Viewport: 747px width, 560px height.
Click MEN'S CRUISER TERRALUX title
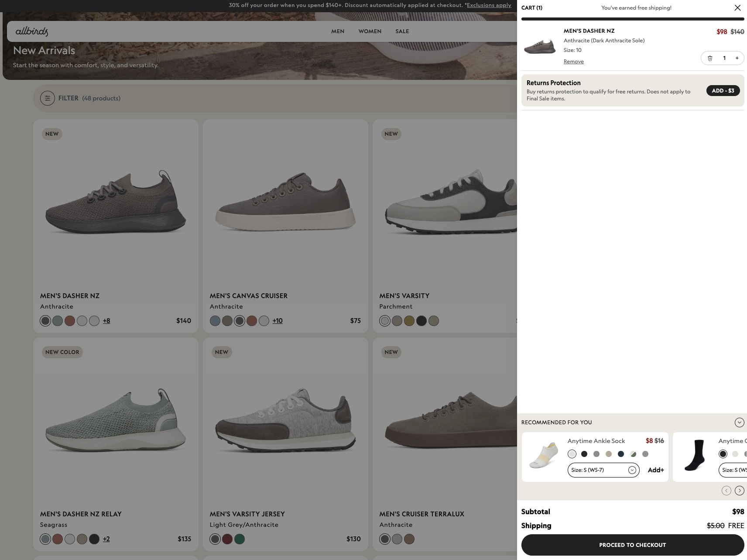(421, 514)
